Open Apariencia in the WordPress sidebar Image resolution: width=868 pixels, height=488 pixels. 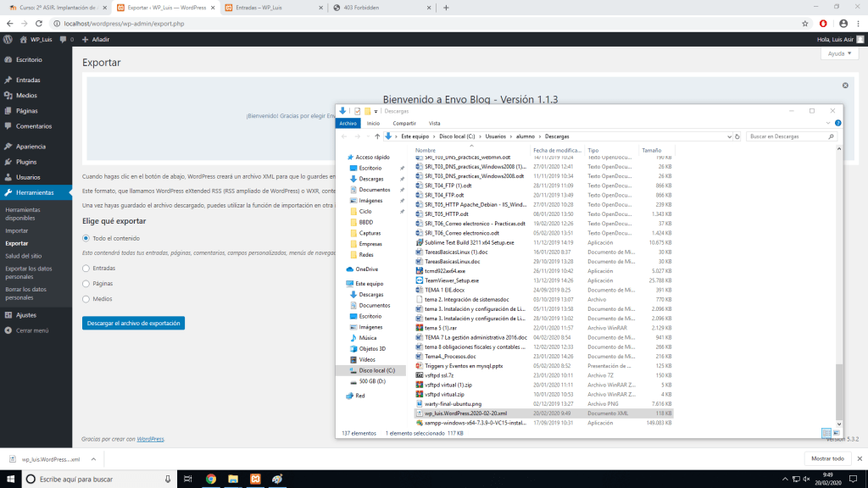coord(31,146)
